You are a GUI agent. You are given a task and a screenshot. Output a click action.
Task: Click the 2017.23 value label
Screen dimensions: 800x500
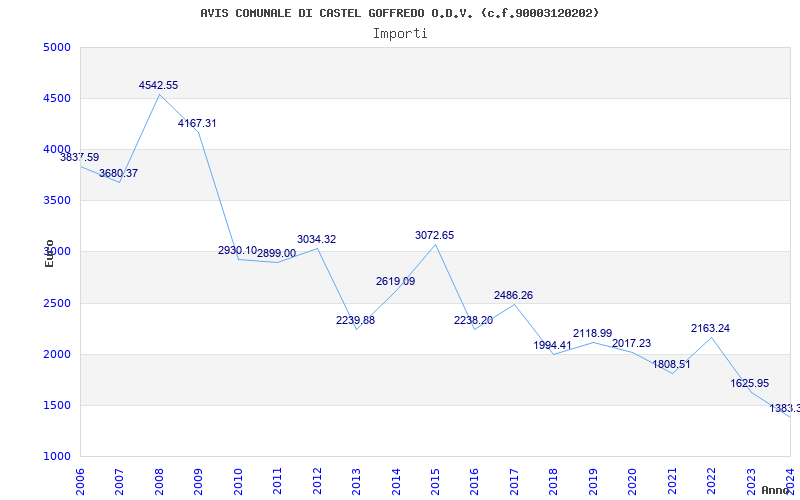click(x=632, y=343)
